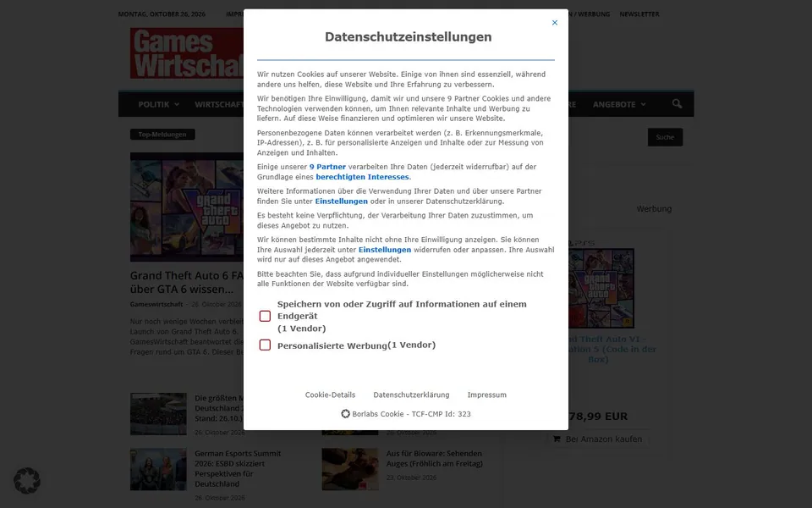Enable the Personalisierte Werbung checkbox

coord(265,345)
